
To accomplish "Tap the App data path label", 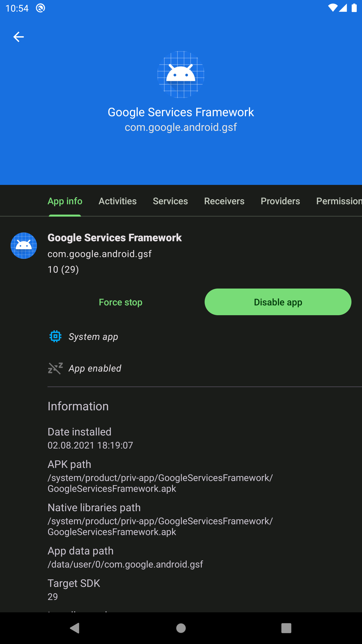I will (x=80, y=551).
